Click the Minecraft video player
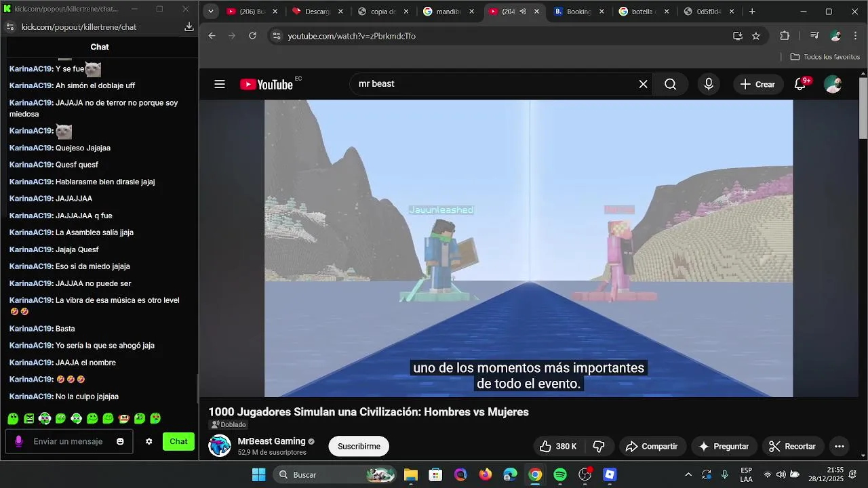The image size is (868, 488). pos(528,248)
